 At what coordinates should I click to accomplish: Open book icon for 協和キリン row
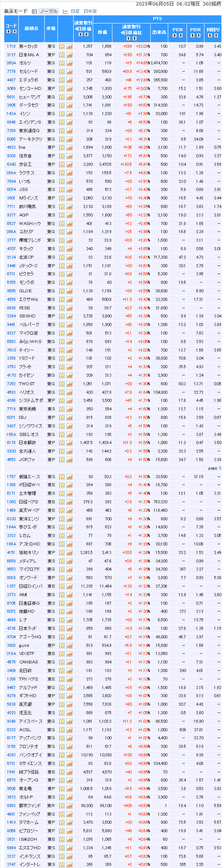tap(61, 553)
